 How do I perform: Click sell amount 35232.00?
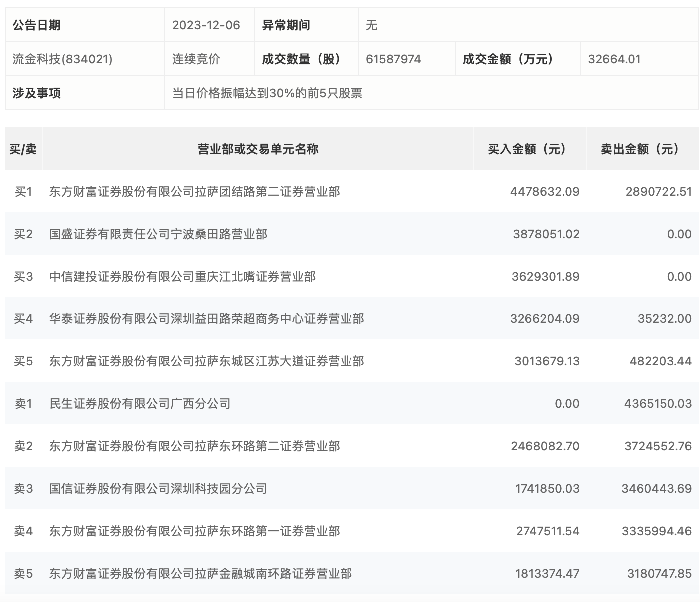[665, 319]
